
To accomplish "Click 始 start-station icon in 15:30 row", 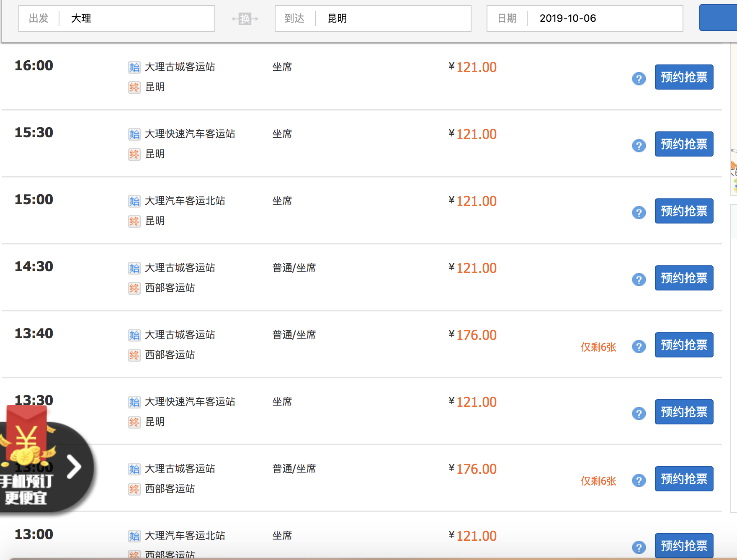I will [x=134, y=134].
